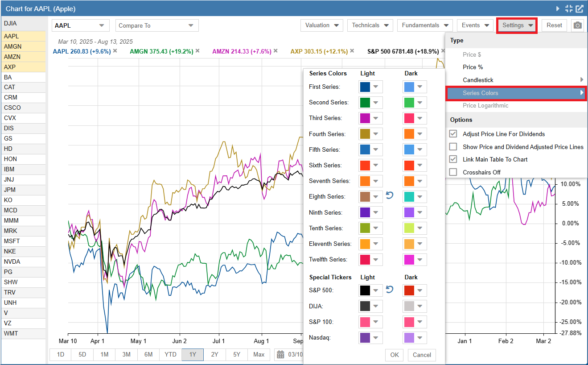The height and width of the screenshot is (365, 588).
Task: Open the Candlestick submenu
Action: [516, 80]
